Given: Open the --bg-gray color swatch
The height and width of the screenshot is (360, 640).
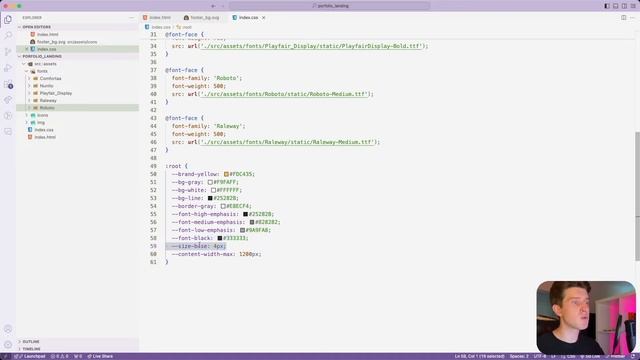Looking at the screenshot, I should 210,182.
